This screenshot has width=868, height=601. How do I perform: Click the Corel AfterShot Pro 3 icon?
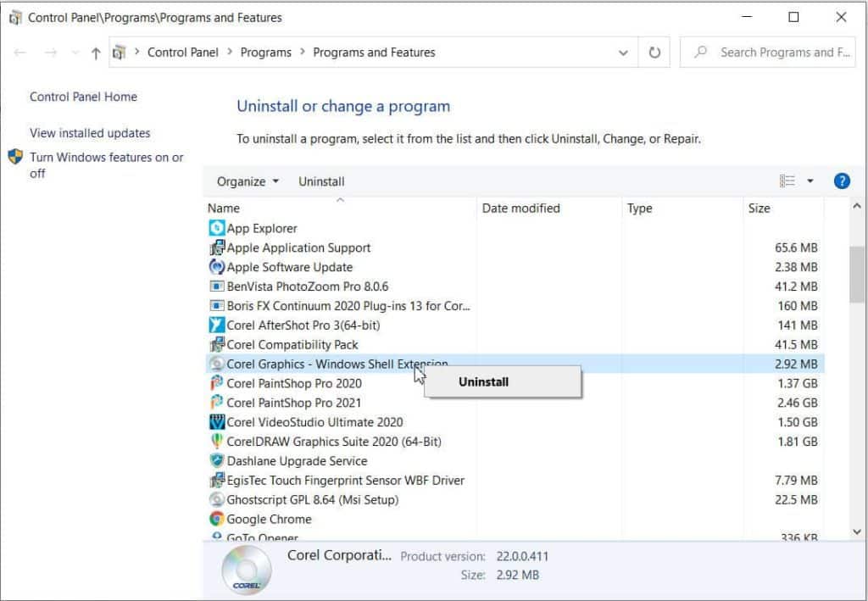[217, 325]
